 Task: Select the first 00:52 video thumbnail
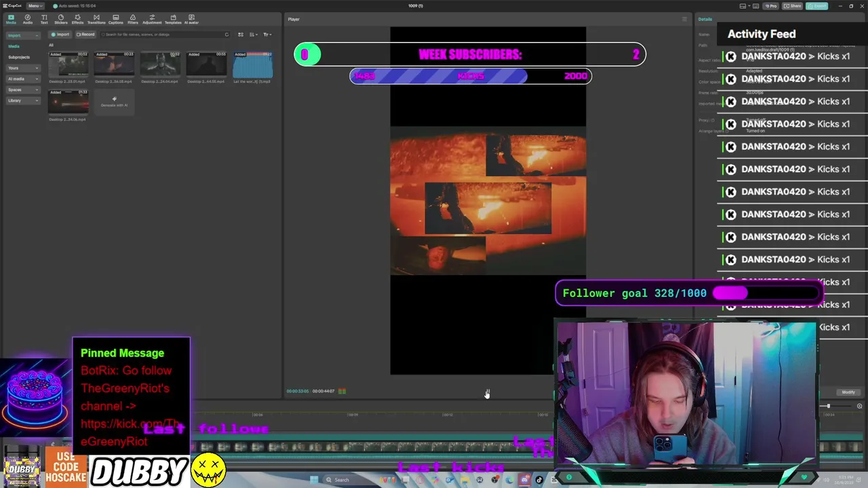(68, 65)
